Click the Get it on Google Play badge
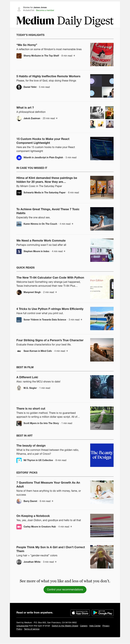 coord(103,613)
